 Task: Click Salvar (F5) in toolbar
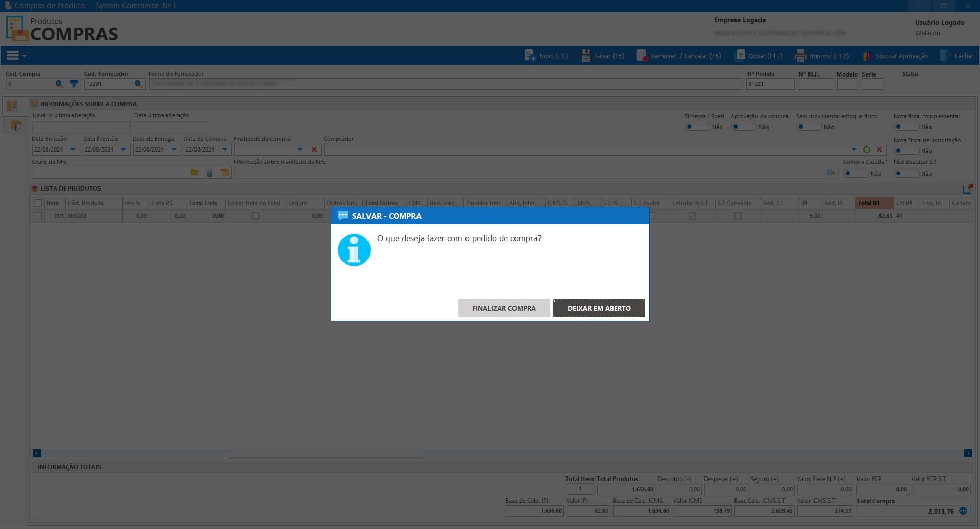(x=603, y=56)
